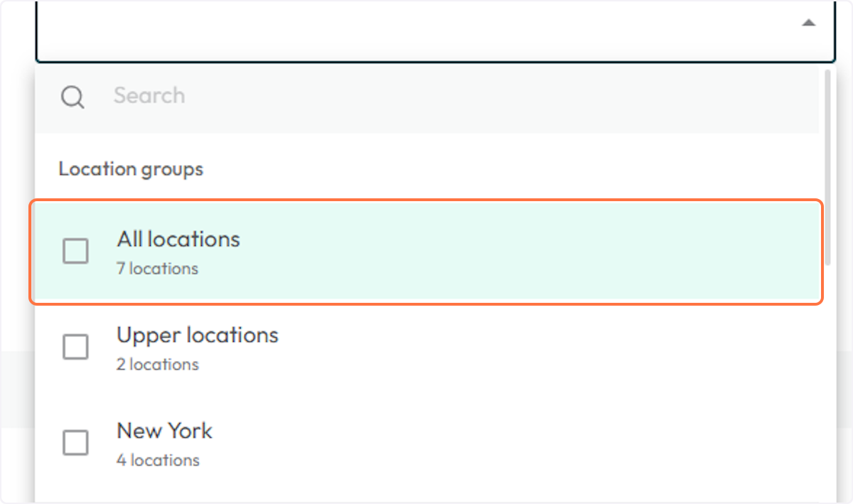This screenshot has width=853, height=504.
Task: Check the Upper locations checkbox
Action: 75,347
